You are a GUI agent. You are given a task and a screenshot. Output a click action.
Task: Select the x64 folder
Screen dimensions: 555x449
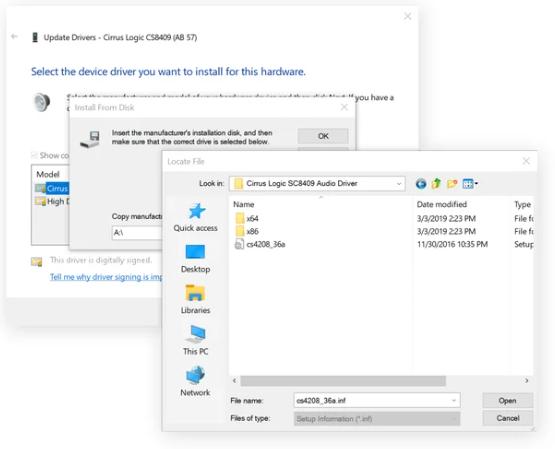(x=247, y=218)
